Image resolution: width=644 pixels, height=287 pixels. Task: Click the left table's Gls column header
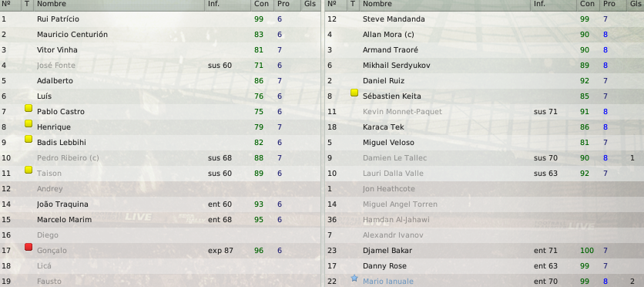coord(310,4)
